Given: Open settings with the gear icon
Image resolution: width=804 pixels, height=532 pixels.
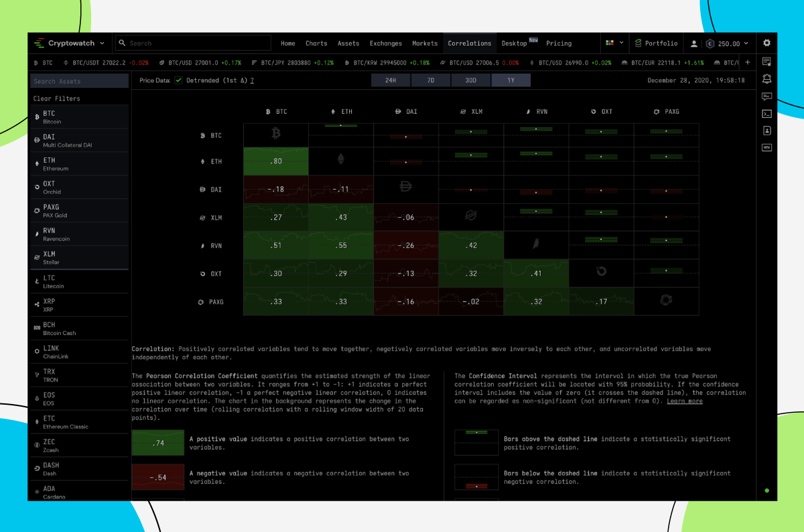Looking at the screenshot, I should pos(766,43).
